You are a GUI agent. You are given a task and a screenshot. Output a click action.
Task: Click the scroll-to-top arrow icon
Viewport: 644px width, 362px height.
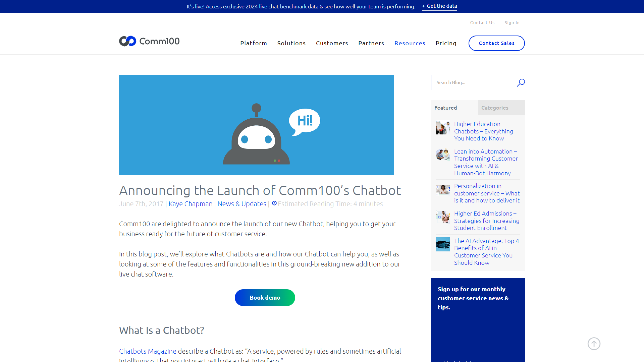pos(594,344)
